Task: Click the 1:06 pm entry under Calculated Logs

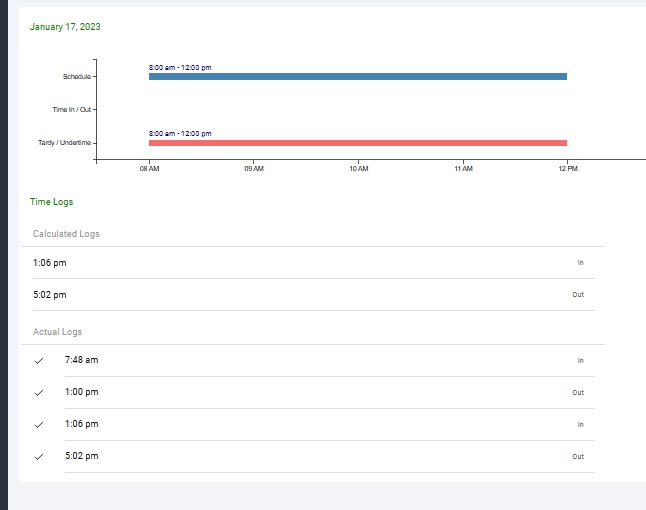Action: tap(50, 263)
